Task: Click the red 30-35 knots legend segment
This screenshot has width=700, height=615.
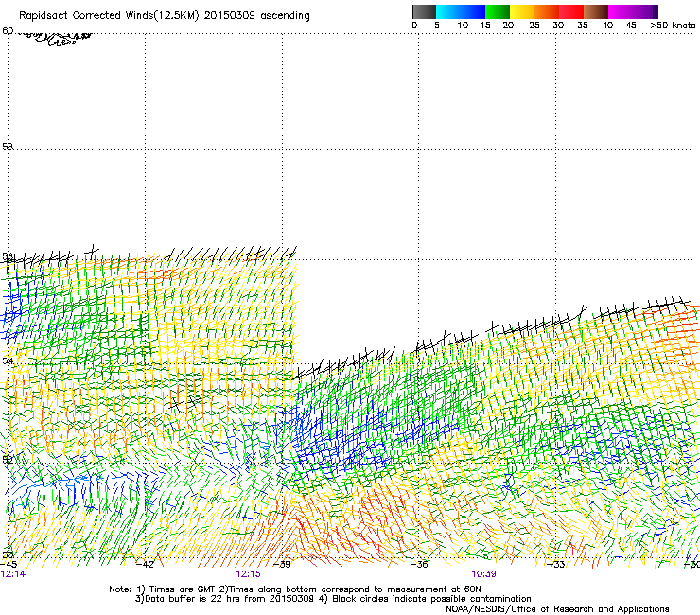Action: [571, 11]
